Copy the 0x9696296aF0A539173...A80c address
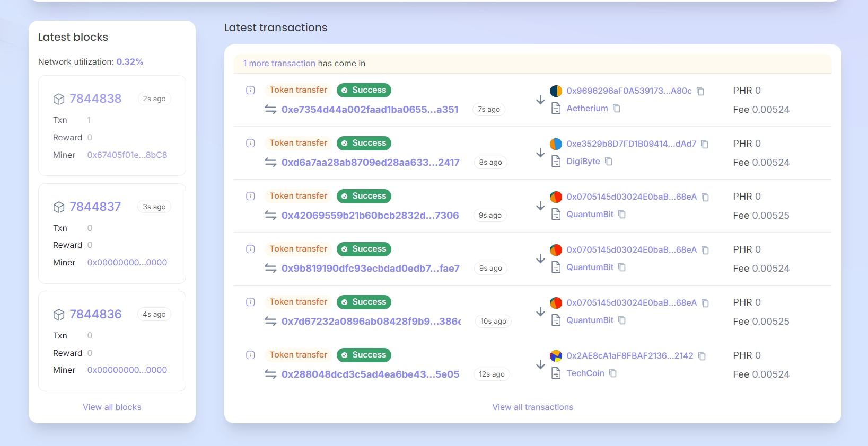 (700, 91)
